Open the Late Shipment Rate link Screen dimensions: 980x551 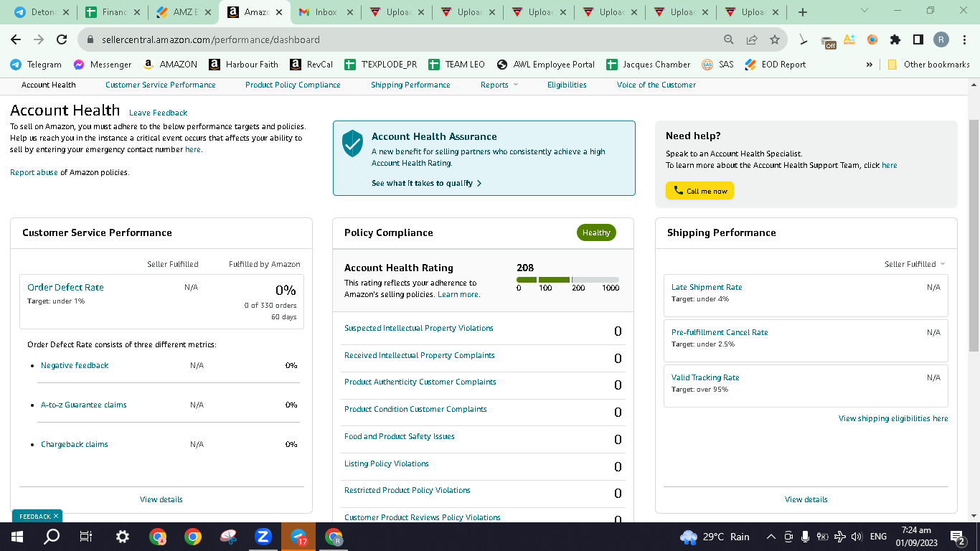(x=707, y=287)
